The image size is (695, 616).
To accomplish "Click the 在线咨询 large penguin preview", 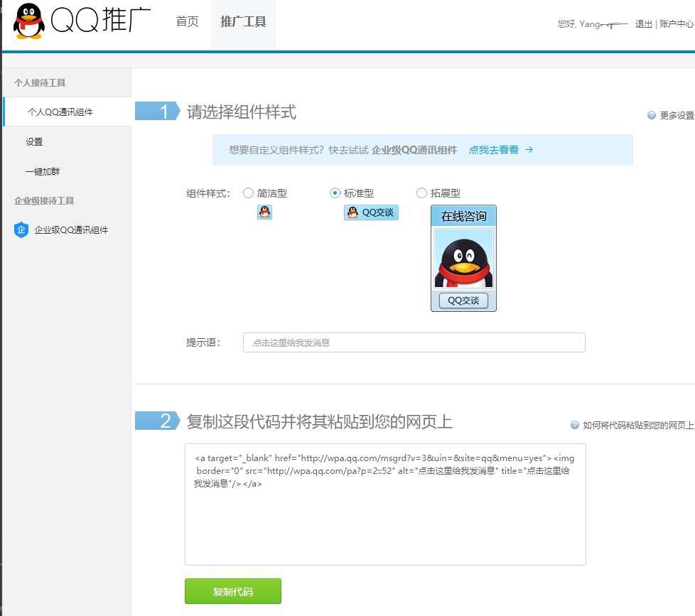I will click(463, 258).
